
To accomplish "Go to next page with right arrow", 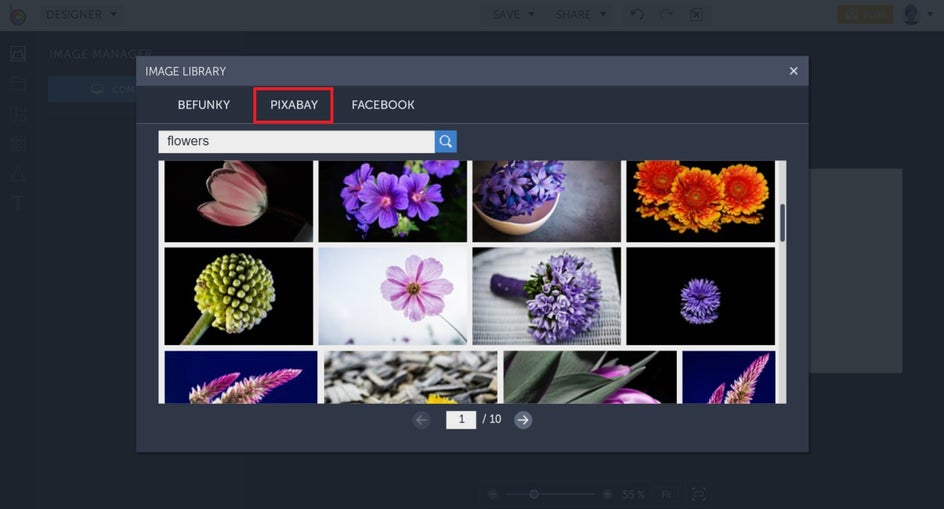I will (523, 420).
